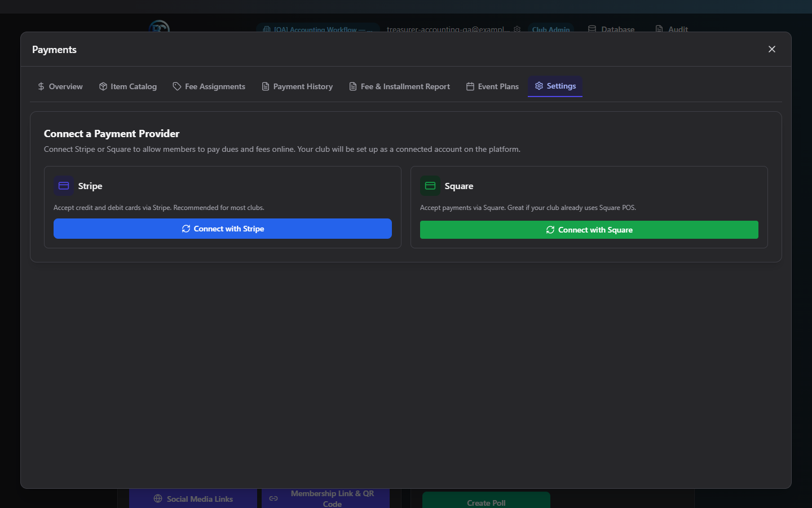Image resolution: width=812 pixels, height=508 pixels.
Task: Close the Payments dialog
Action: tap(772, 49)
